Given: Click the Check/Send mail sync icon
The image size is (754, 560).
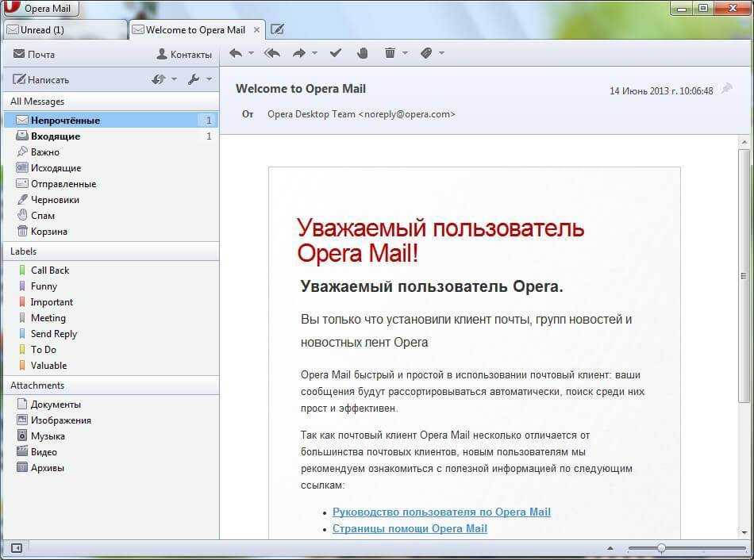Looking at the screenshot, I should (x=158, y=79).
